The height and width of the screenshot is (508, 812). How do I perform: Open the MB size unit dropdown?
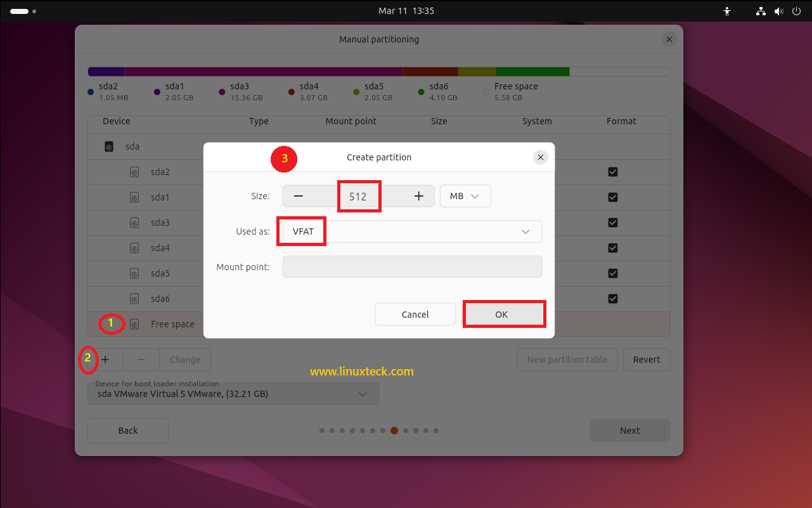[465, 196]
